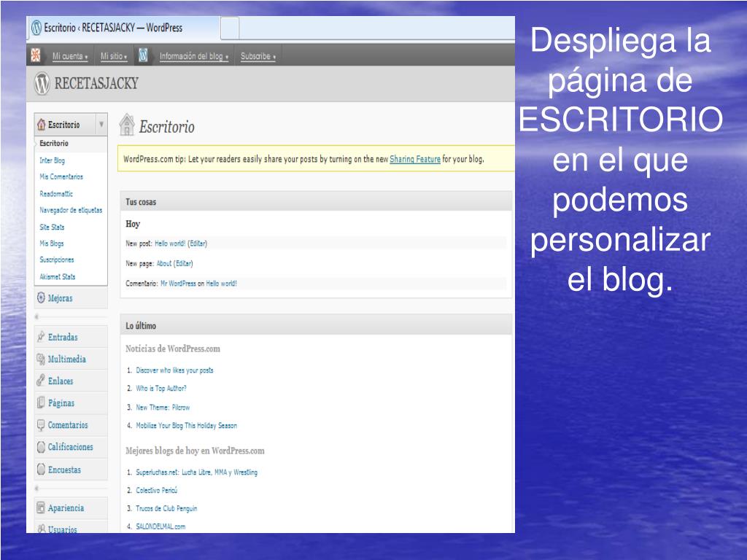Open Akismet Stats in sidebar
The height and width of the screenshot is (560, 747).
[x=58, y=276]
